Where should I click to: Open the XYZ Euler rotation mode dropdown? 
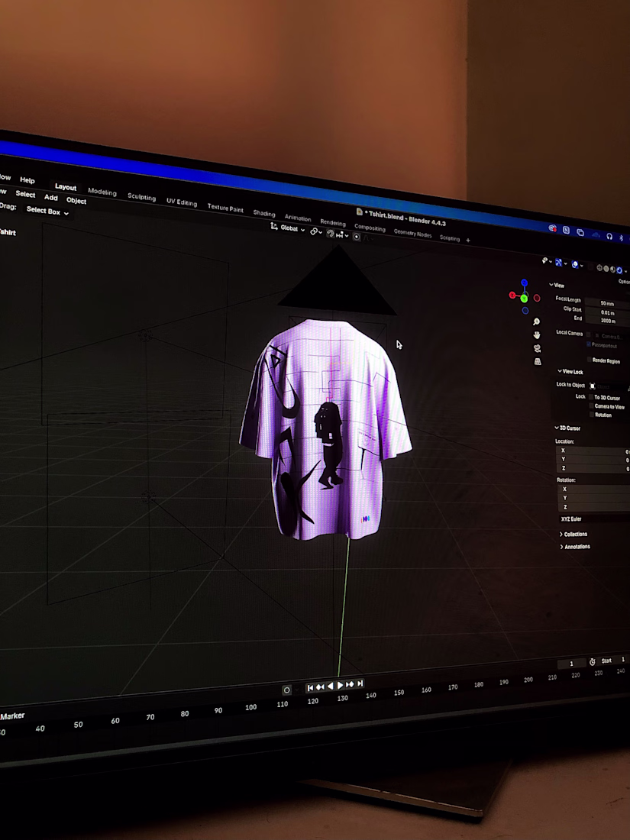[594, 519]
